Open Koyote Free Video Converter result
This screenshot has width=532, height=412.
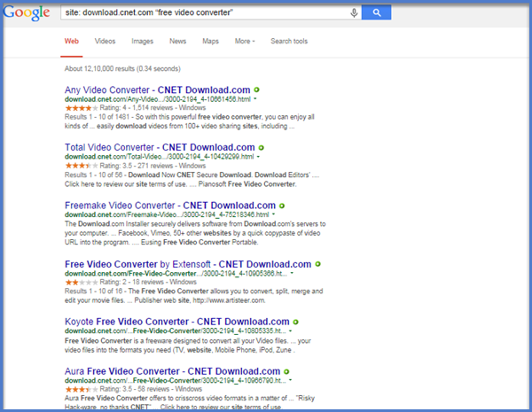[x=177, y=322]
